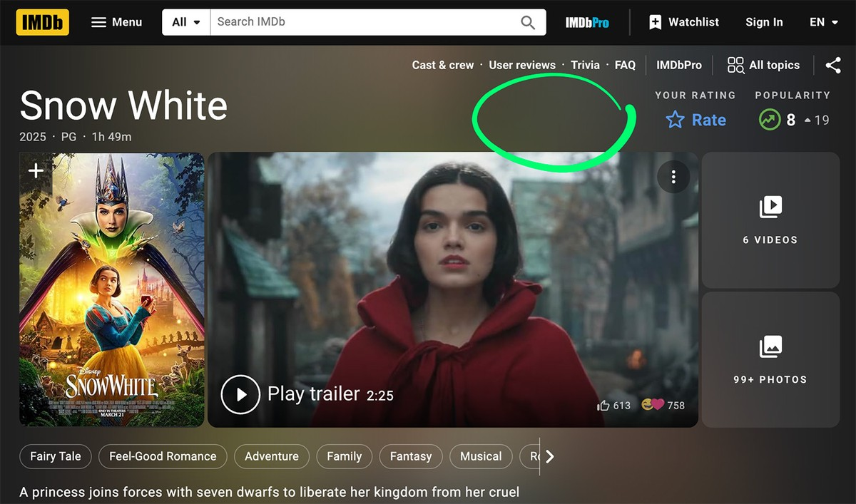The image size is (856, 504).
Task: Expand the All search category dropdown
Action: (x=186, y=22)
